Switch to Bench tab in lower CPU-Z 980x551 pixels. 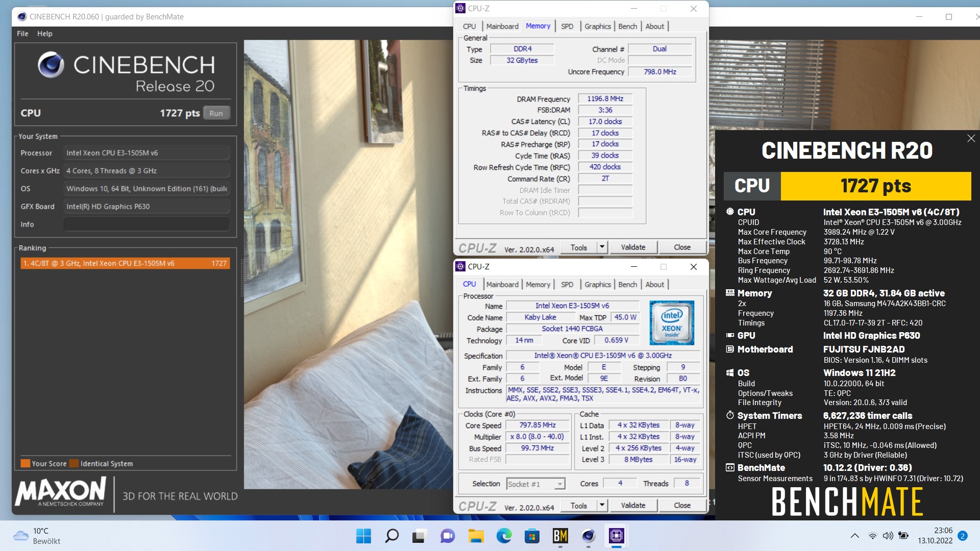coord(627,285)
